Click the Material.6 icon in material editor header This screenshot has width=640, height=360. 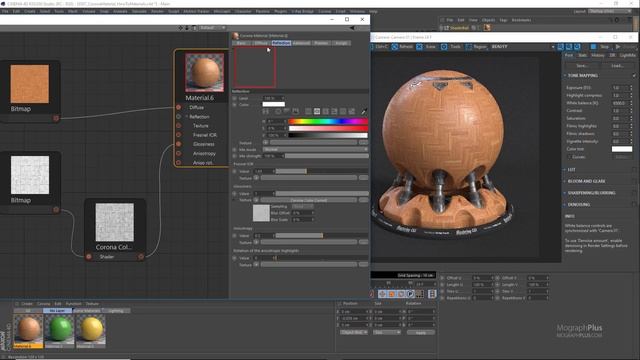click(x=236, y=36)
